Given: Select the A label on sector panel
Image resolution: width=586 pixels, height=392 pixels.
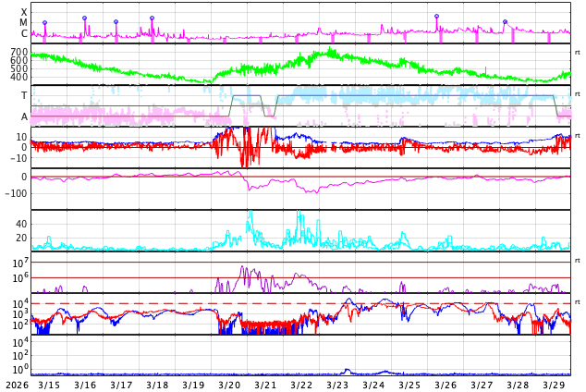Looking at the screenshot, I should coord(24,116).
